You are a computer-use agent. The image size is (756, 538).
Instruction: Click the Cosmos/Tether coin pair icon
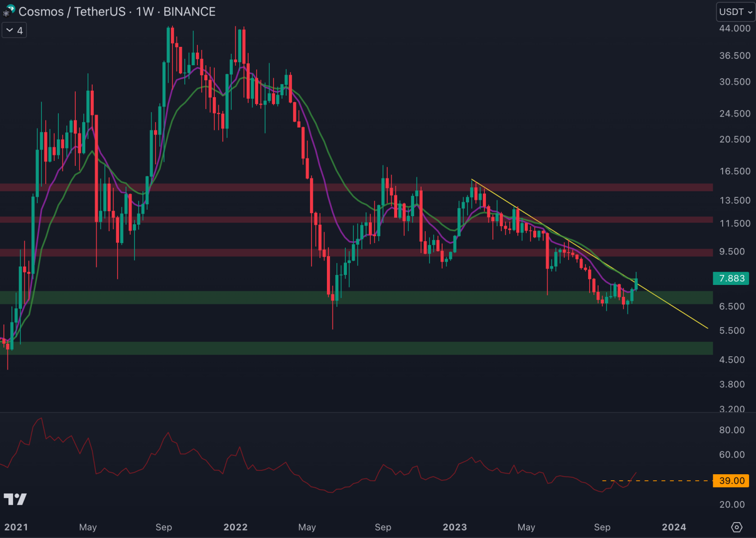tap(8, 11)
